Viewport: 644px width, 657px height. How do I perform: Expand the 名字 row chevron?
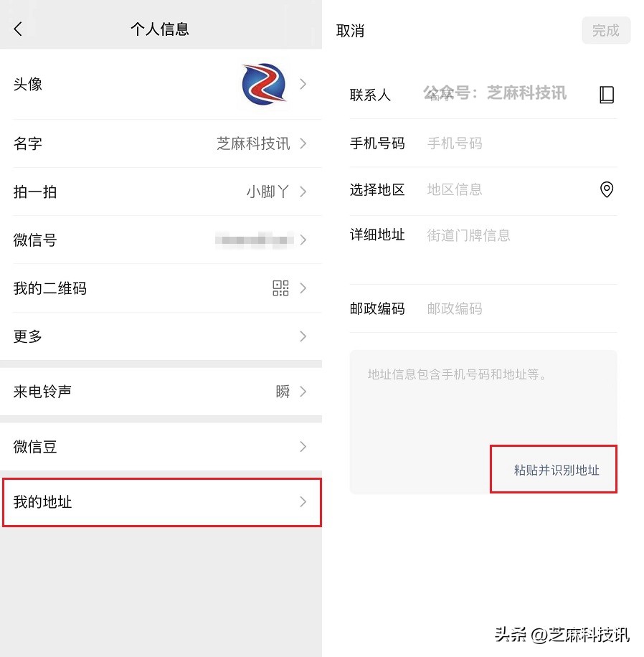pyautogui.click(x=303, y=143)
